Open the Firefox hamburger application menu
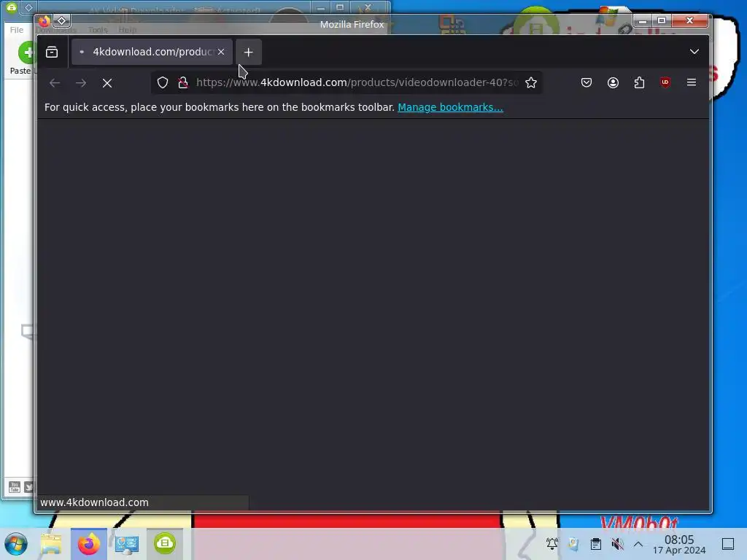 [x=692, y=82]
